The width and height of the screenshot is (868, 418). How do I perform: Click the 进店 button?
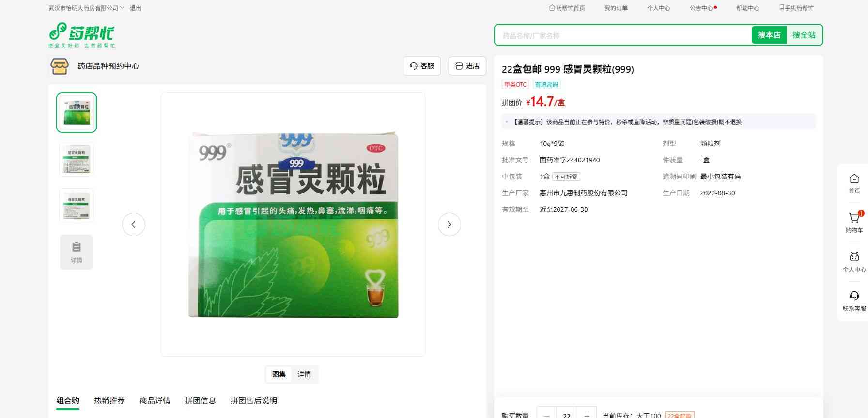467,66
